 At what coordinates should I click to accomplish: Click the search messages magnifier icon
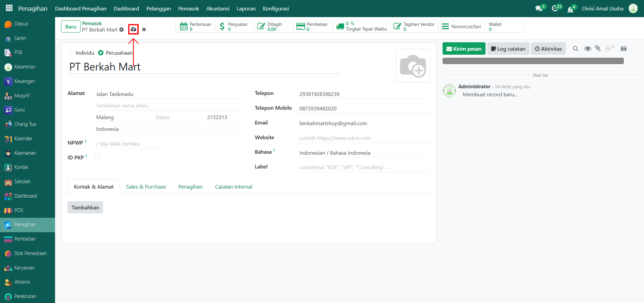tap(576, 49)
